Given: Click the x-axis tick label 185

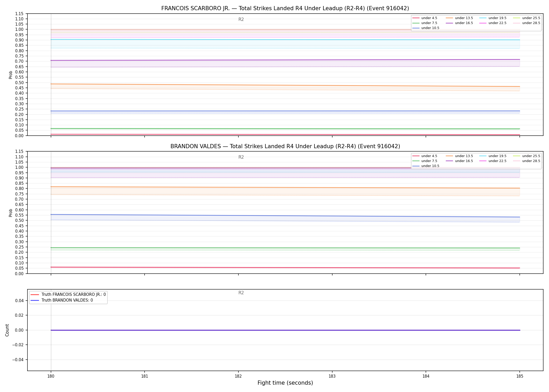Looking at the screenshot, I should click(520, 376).
